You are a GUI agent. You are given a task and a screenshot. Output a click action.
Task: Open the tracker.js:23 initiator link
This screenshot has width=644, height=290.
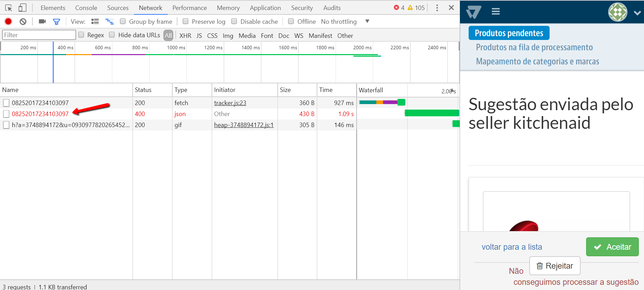230,103
